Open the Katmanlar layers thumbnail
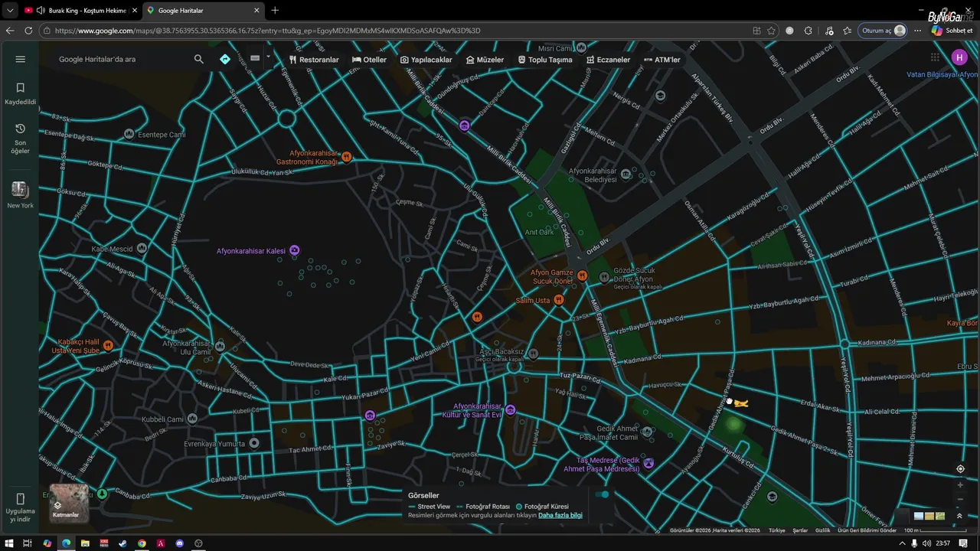The image size is (980, 551). click(x=69, y=503)
